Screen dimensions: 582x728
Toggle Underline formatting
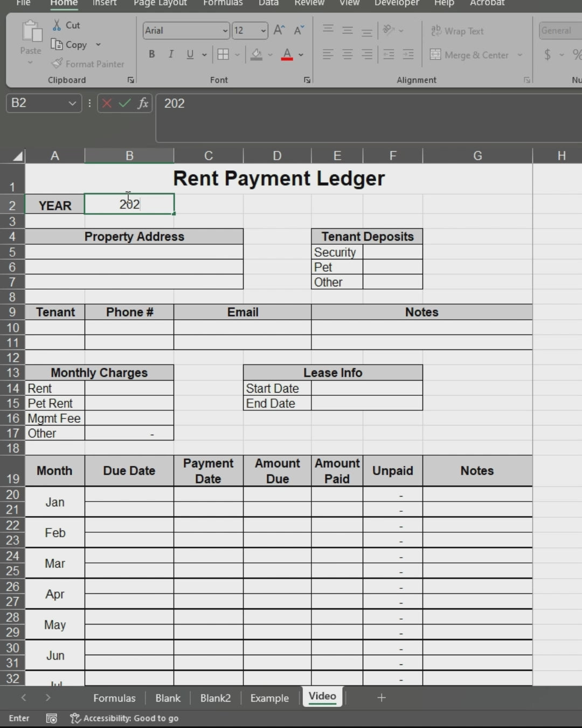[190, 54]
